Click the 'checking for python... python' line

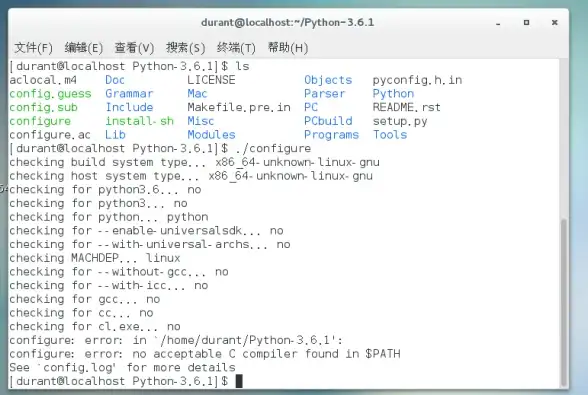109,217
